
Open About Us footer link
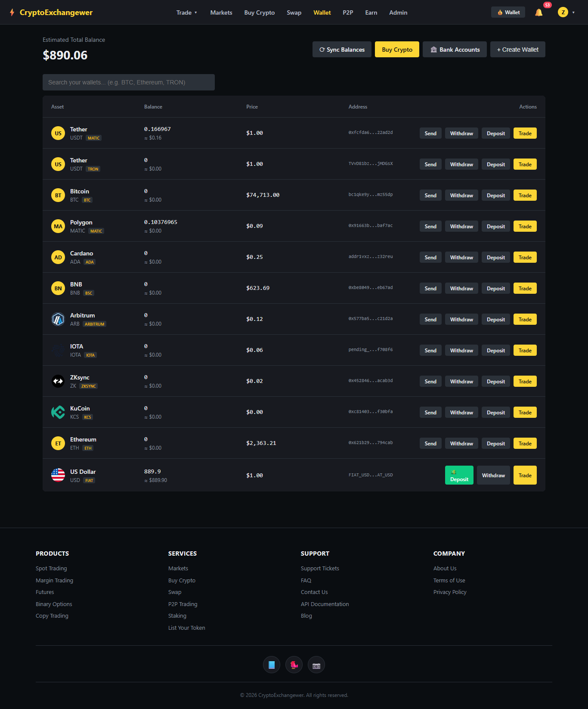445,569
